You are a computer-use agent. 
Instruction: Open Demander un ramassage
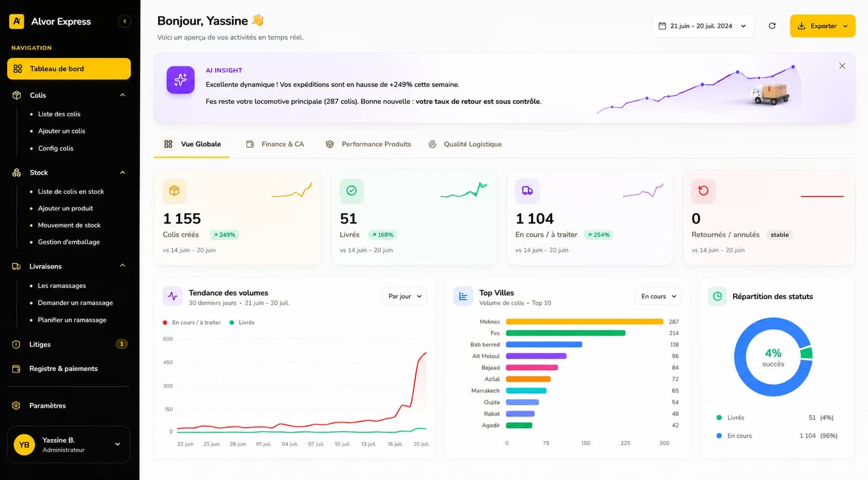(75, 303)
